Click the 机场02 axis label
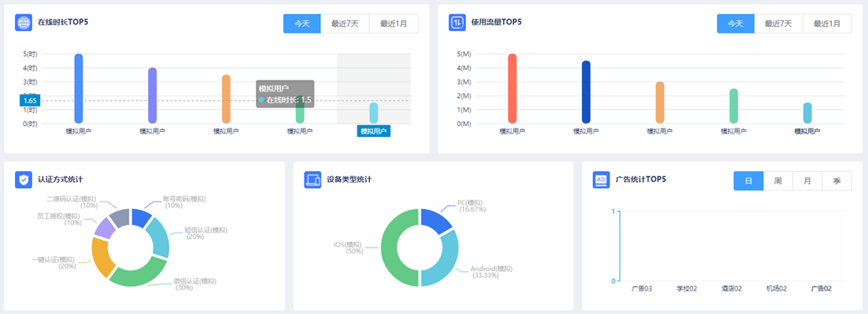 776,289
